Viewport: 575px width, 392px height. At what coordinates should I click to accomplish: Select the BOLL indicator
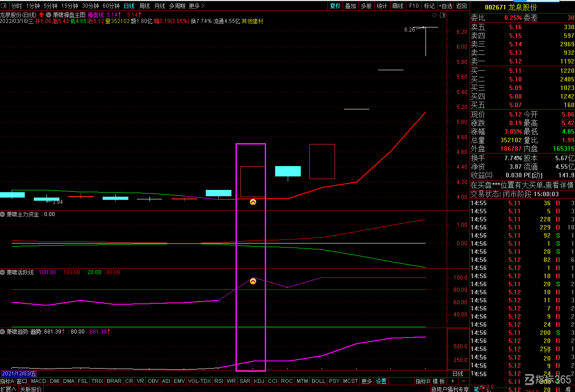318,381
